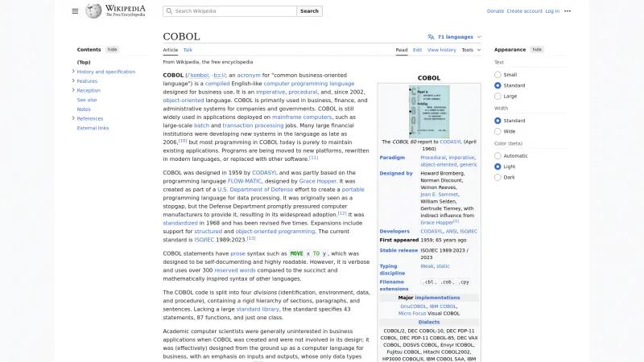Open the reserved words link
The image size is (644, 362).
click(x=235, y=270)
